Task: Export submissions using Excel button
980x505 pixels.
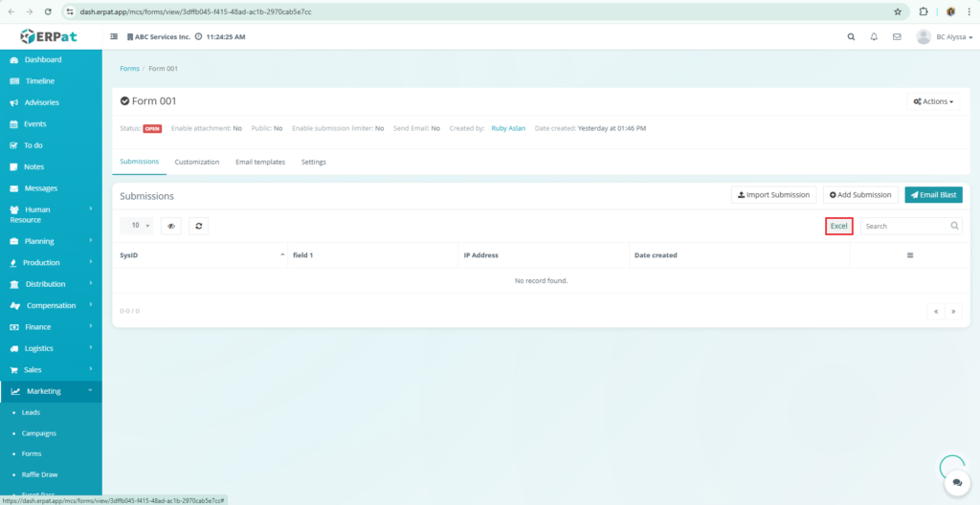Action: click(x=838, y=226)
